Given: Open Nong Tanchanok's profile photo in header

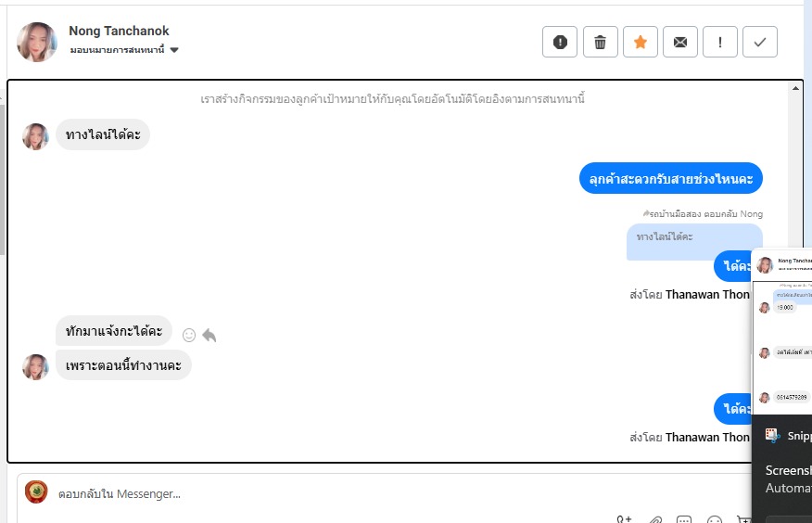Looking at the screenshot, I should pyautogui.click(x=37, y=42).
